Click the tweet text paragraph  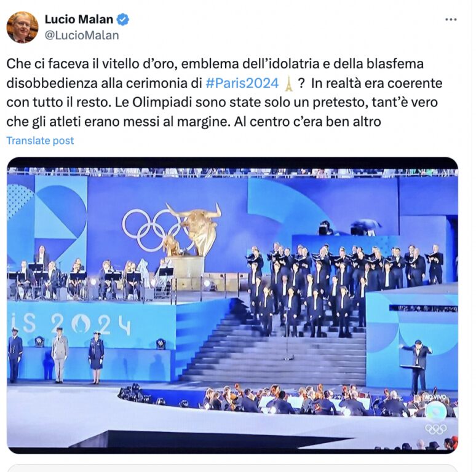[x=224, y=93]
